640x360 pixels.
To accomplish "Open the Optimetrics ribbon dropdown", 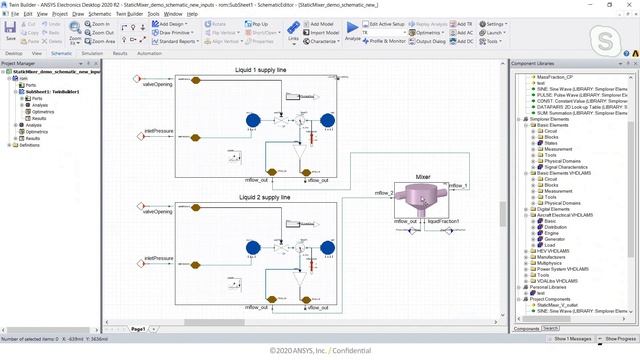I will pyautogui.click(x=427, y=33).
